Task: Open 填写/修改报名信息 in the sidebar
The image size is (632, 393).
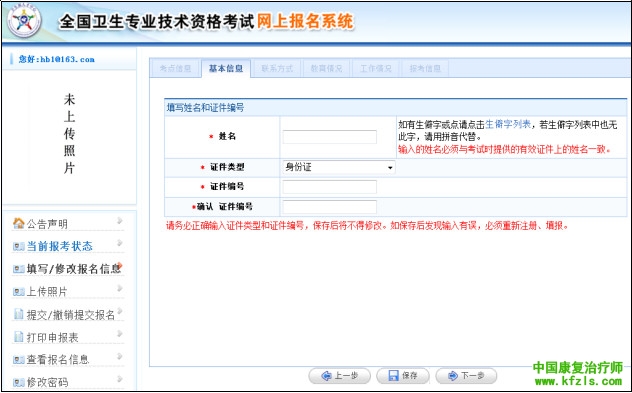Action: 74,269
